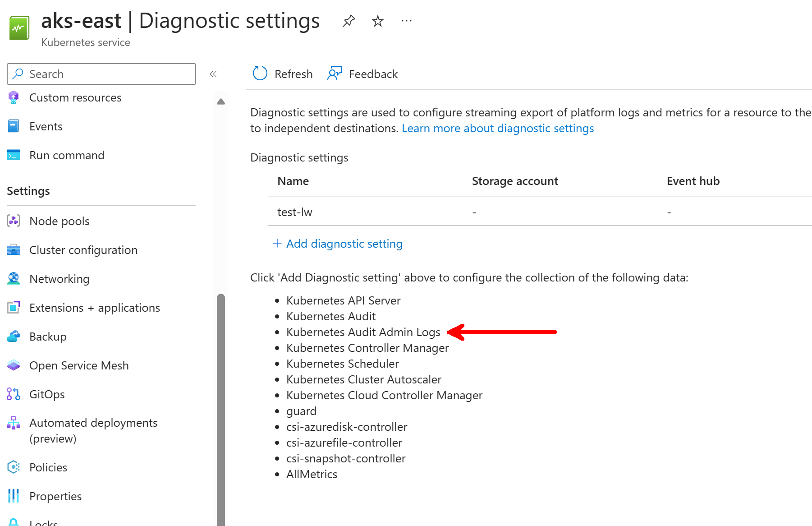Open the Backup section icon
This screenshot has width=812, height=526.
pyautogui.click(x=14, y=336)
